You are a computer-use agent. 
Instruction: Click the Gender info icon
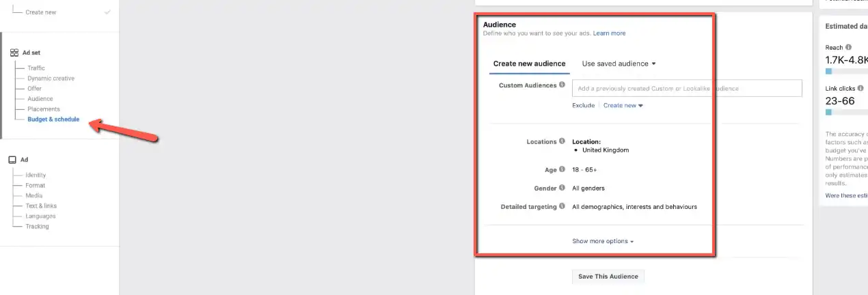coord(562,188)
